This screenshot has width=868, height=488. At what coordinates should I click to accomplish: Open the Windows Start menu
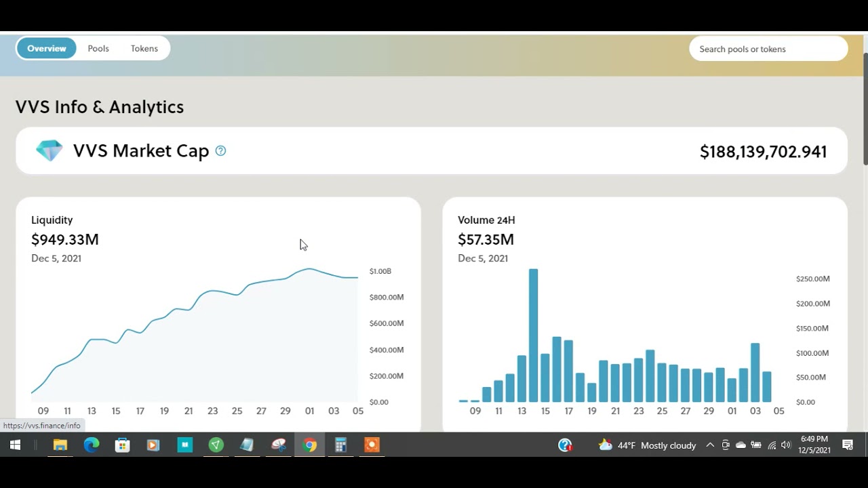[15, 445]
